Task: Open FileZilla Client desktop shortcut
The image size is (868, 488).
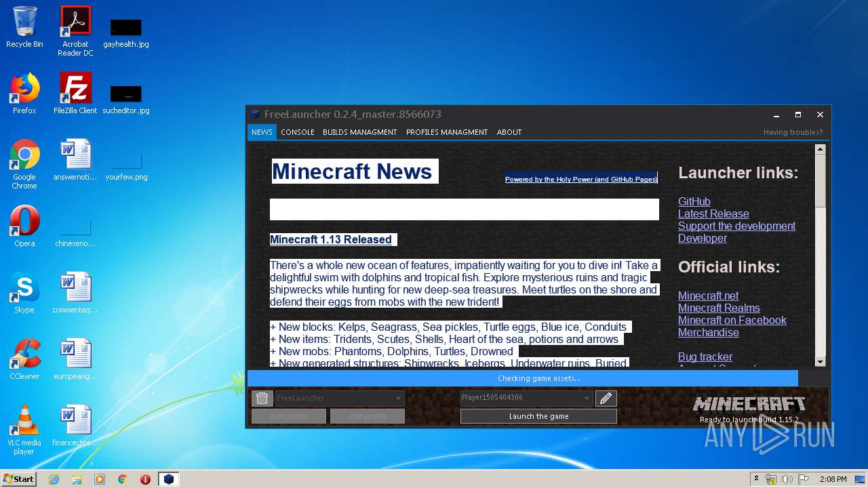Action: 75,94
